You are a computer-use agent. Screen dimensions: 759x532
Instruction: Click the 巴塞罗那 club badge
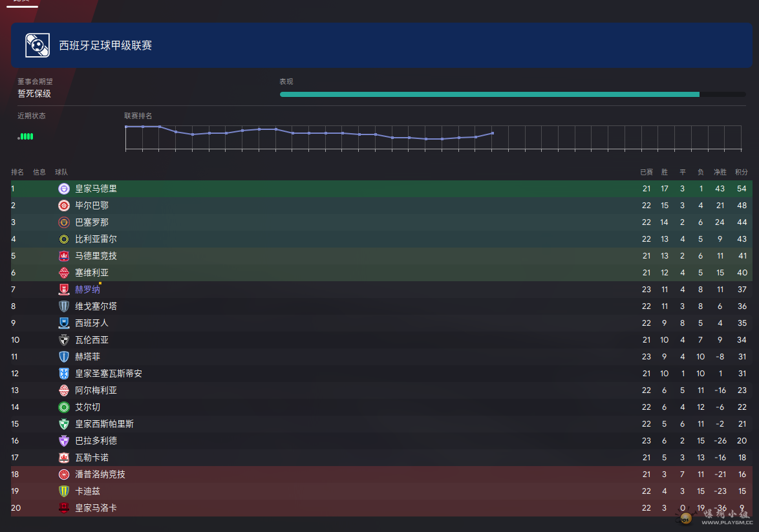64,222
